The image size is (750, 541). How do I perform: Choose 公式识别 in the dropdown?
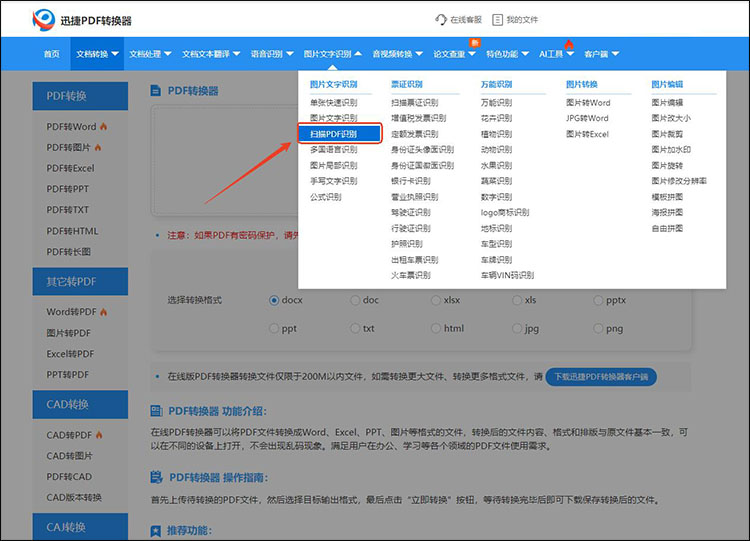click(326, 197)
